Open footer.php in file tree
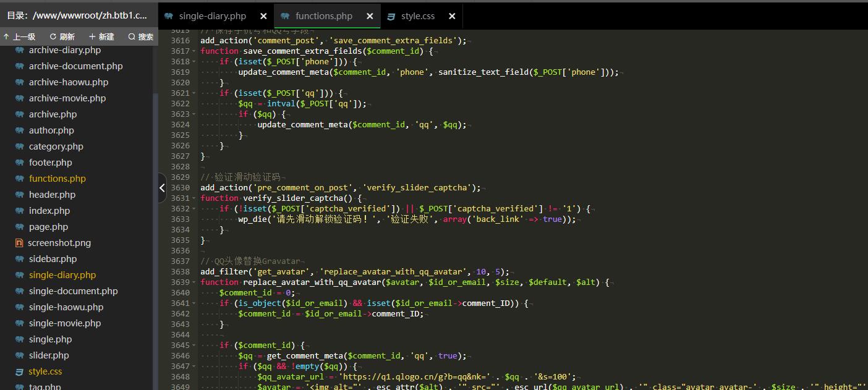This screenshot has width=868, height=390. click(x=50, y=163)
